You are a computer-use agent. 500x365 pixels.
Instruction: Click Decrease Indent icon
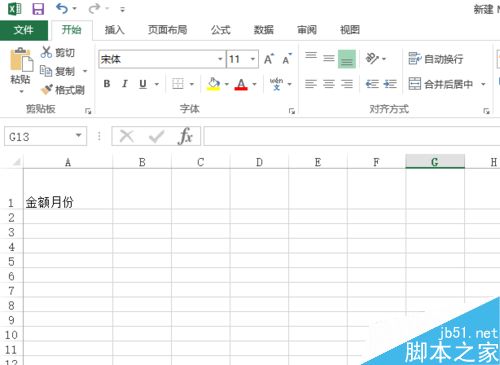[372, 84]
